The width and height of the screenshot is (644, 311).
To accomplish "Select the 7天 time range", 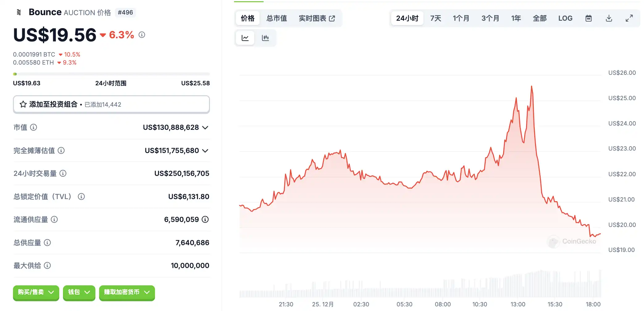I will pos(436,18).
